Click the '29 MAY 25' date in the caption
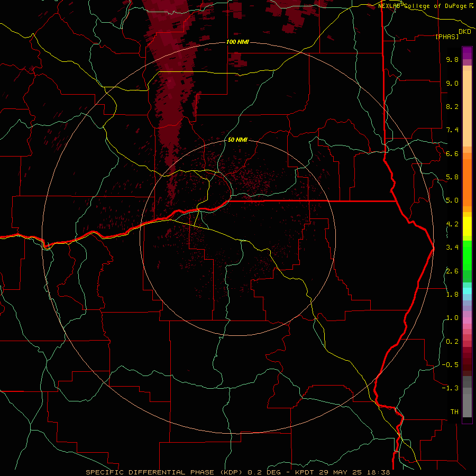 pos(341,472)
